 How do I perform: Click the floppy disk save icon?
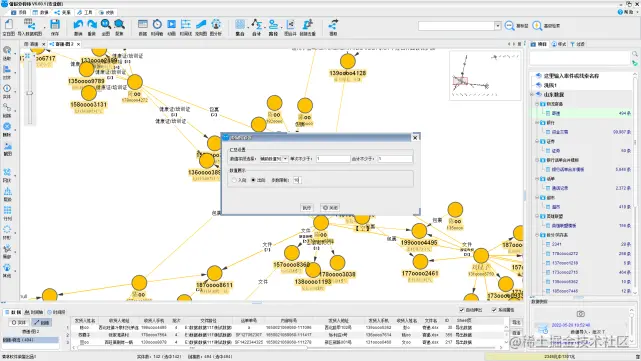pyautogui.click(x=55, y=25)
